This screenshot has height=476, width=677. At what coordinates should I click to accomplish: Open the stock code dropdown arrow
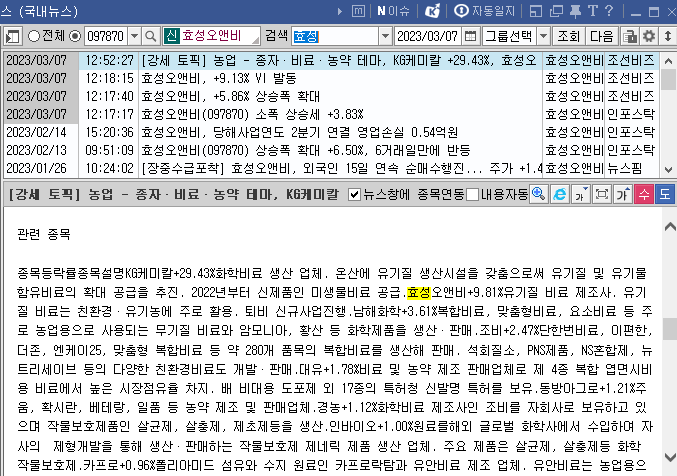pos(134,36)
